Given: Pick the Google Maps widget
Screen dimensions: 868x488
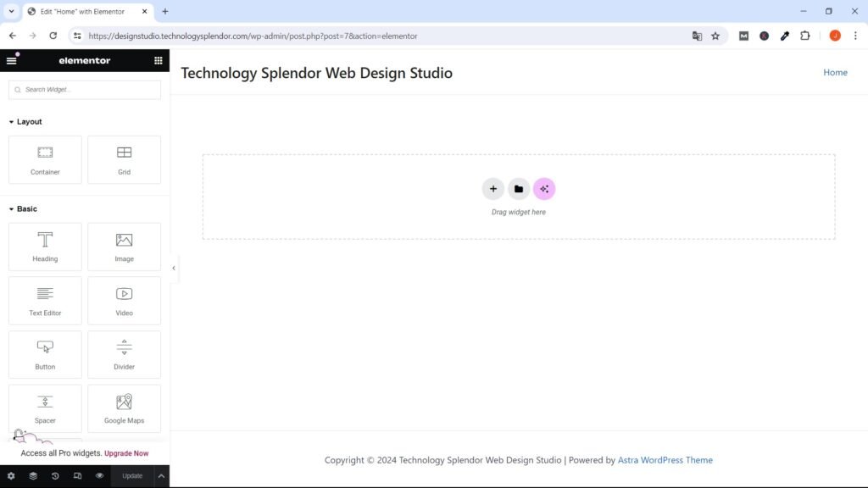Looking at the screenshot, I should click(x=124, y=408).
